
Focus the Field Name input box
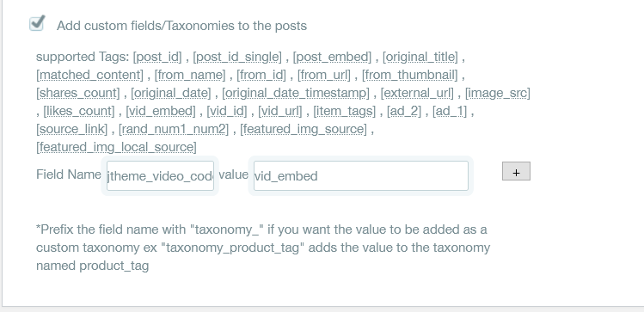pyautogui.click(x=160, y=175)
